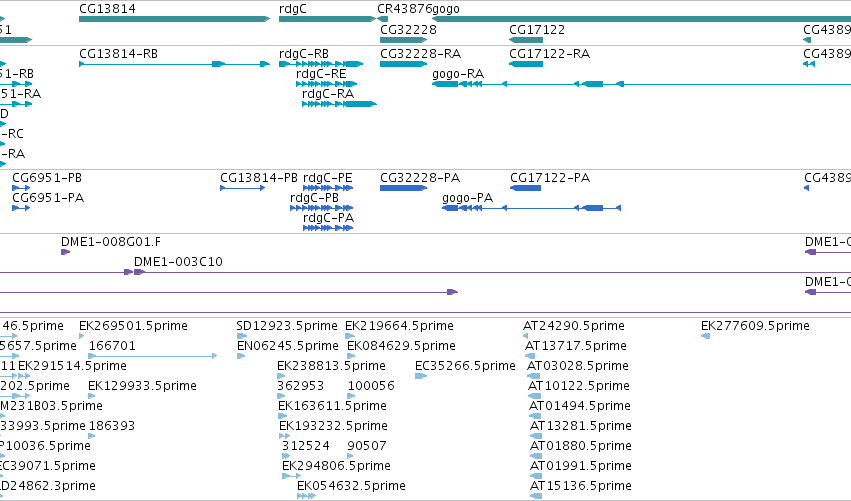Image resolution: width=851 pixels, height=501 pixels.
Task: Select the CG17122 gene feature
Action: (x=526, y=40)
